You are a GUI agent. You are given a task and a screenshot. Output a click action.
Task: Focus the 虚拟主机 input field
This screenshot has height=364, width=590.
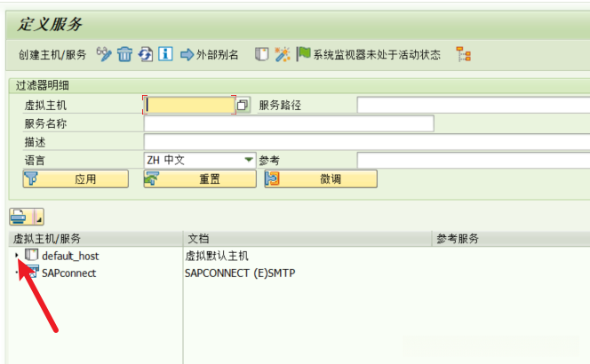[x=189, y=105]
